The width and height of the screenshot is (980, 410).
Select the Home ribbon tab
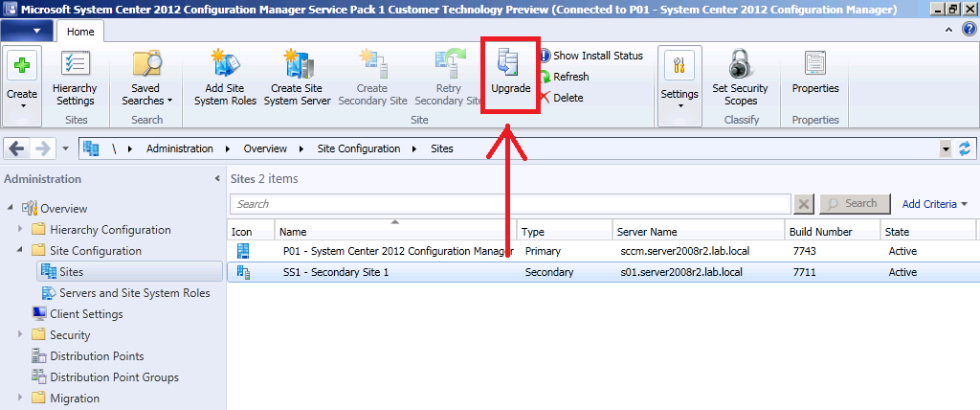80,32
